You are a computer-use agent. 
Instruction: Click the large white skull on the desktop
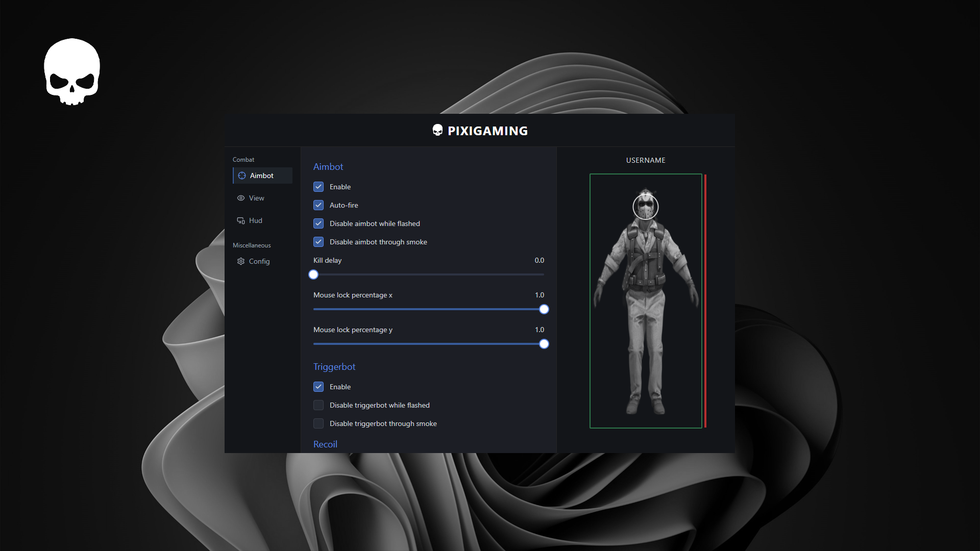[x=72, y=71]
